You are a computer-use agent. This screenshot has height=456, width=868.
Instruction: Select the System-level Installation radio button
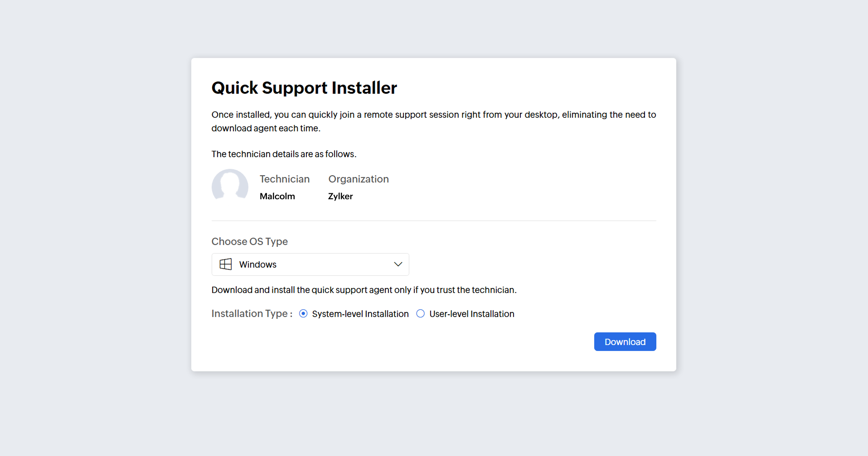click(303, 314)
